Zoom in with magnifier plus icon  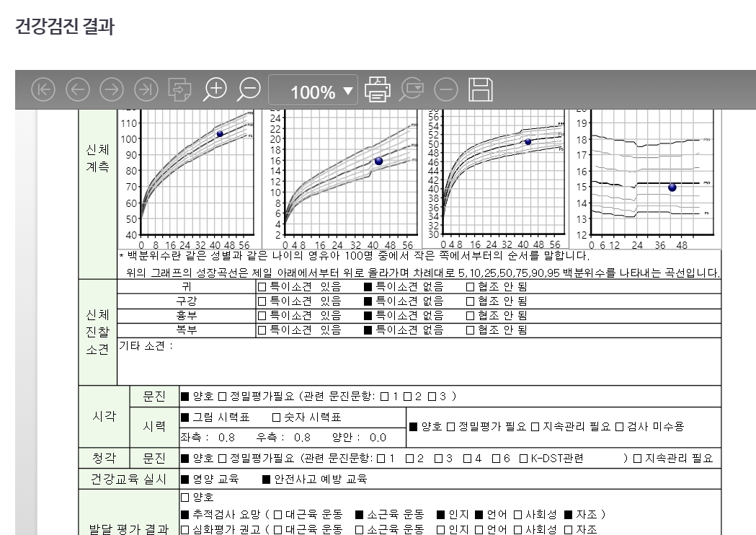coord(215,89)
